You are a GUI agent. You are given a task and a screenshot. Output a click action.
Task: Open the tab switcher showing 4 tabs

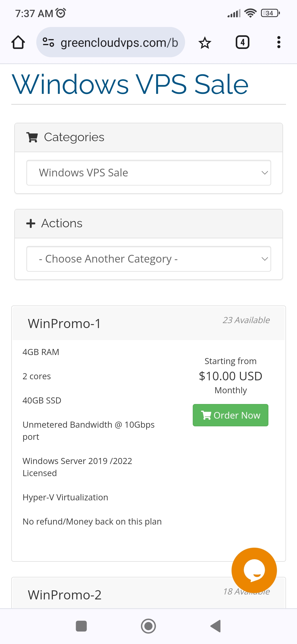coord(243,42)
